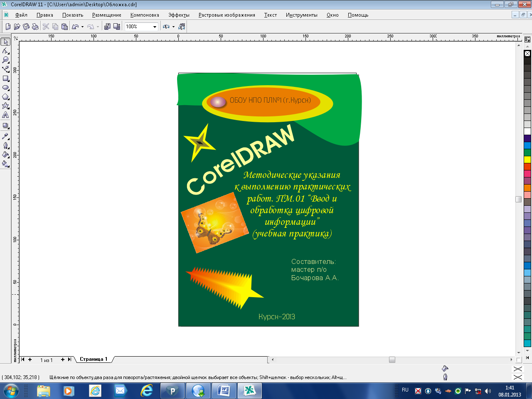Open the Инструменты menu
This screenshot has width=532, height=399.
(x=302, y=15)
